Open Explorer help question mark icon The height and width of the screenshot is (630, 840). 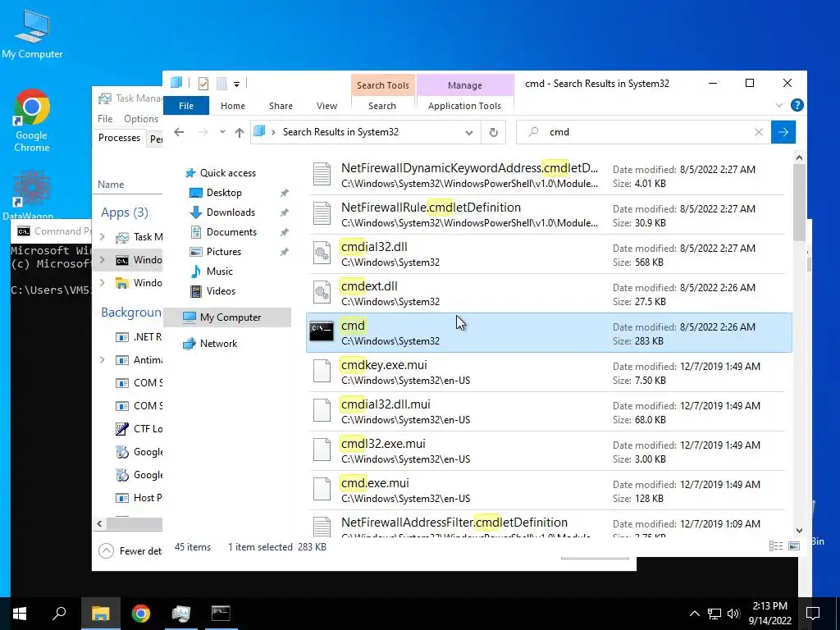(x=797, y=105)
